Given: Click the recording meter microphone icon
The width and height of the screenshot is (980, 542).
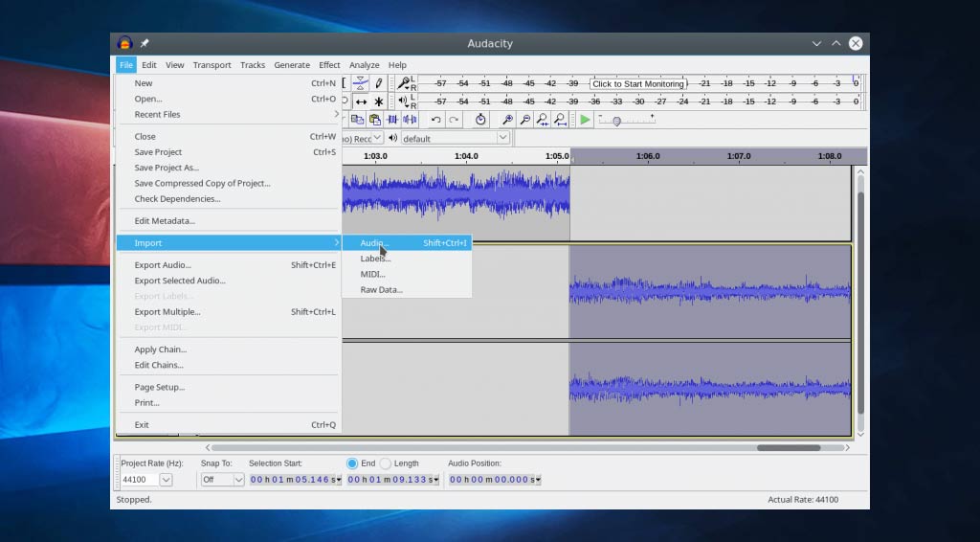Looking at the screenshot, I should click(404, 83).
